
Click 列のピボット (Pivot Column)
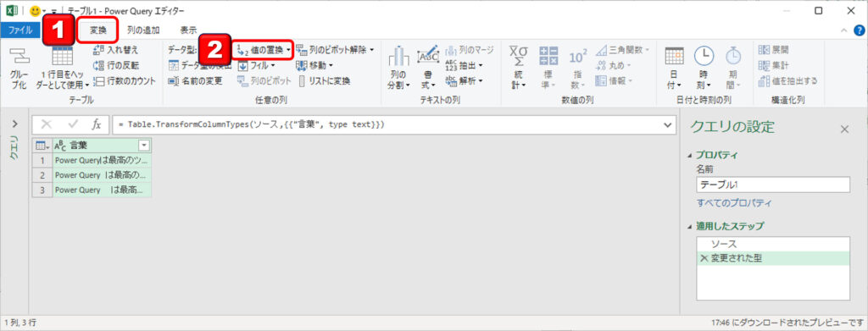(x=264, y=80)
